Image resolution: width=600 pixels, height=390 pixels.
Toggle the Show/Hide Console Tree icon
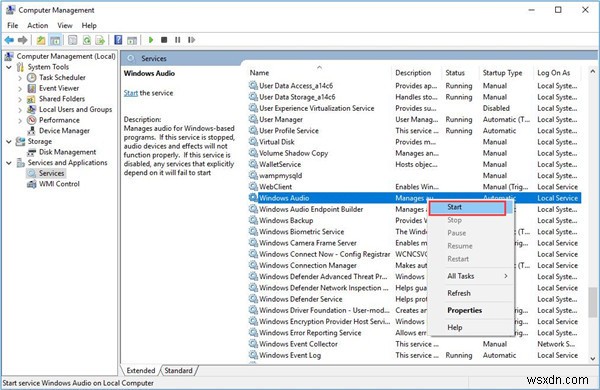[x=55, y=40]
